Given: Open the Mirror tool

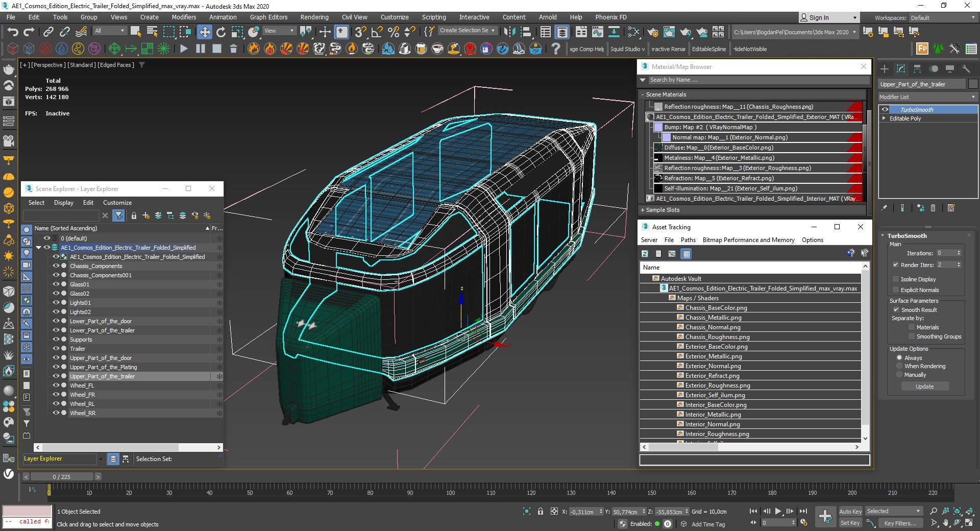Looking at the screenshot, I should click(x=509, y=32).
